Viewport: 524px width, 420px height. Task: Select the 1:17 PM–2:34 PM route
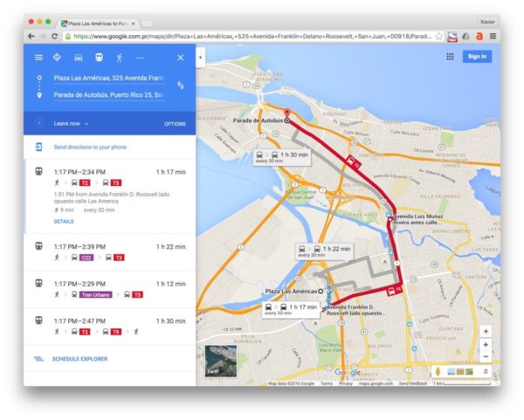tap(110, 196)
